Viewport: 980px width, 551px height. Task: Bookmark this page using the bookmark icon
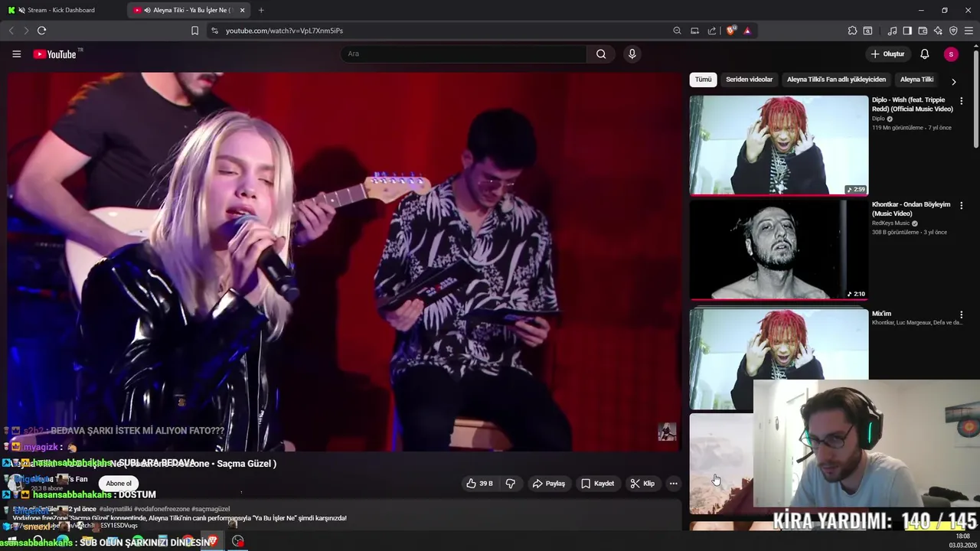click(x=194, y=31)
